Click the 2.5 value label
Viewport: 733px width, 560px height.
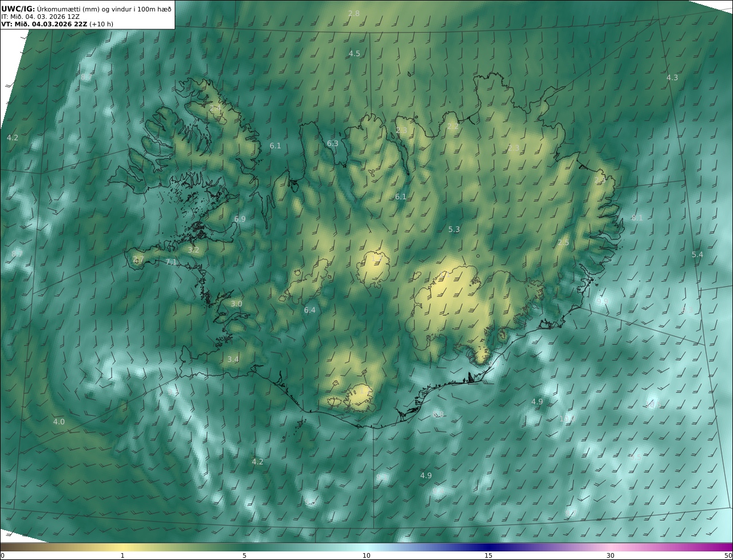[x=563, y=242]
